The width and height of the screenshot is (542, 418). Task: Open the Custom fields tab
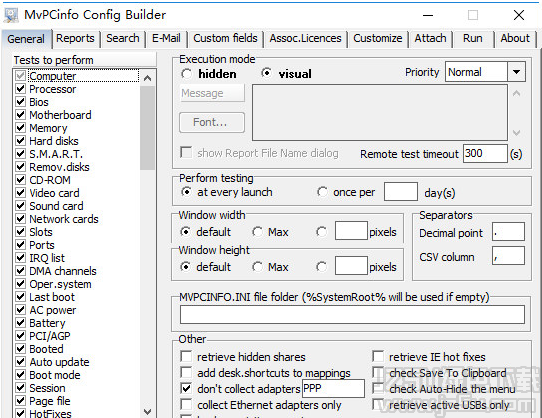225,38
